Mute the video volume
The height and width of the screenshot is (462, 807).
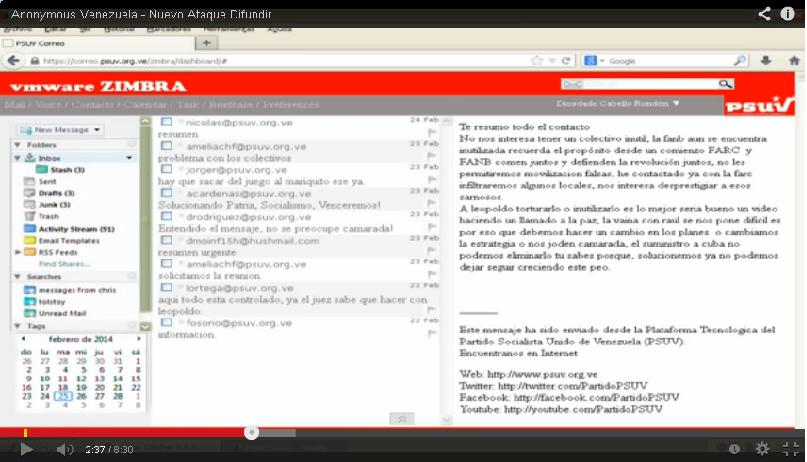[64, 450]
